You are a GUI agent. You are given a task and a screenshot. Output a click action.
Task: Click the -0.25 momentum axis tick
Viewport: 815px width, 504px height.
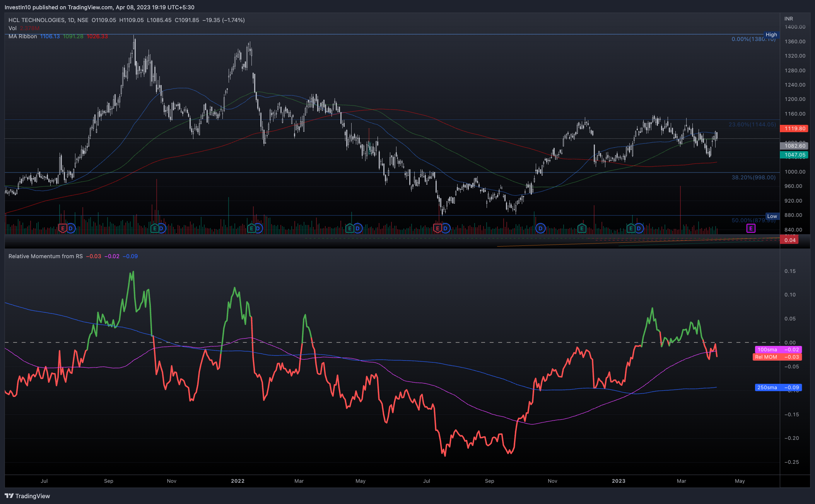(x=791, y=462)
